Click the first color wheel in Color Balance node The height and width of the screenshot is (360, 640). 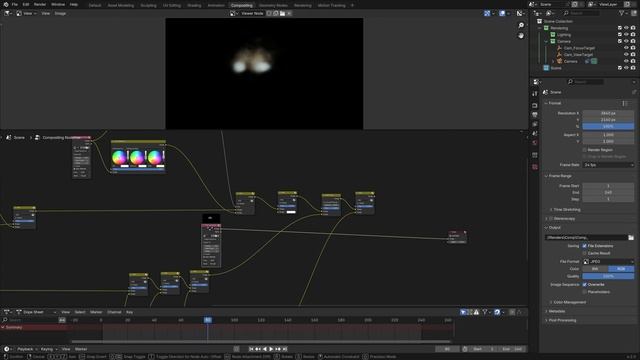119,157
